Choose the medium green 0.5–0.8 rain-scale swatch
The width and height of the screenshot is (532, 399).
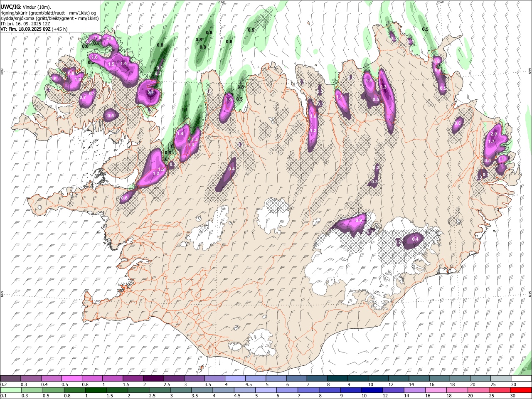(x=54, y=390)
